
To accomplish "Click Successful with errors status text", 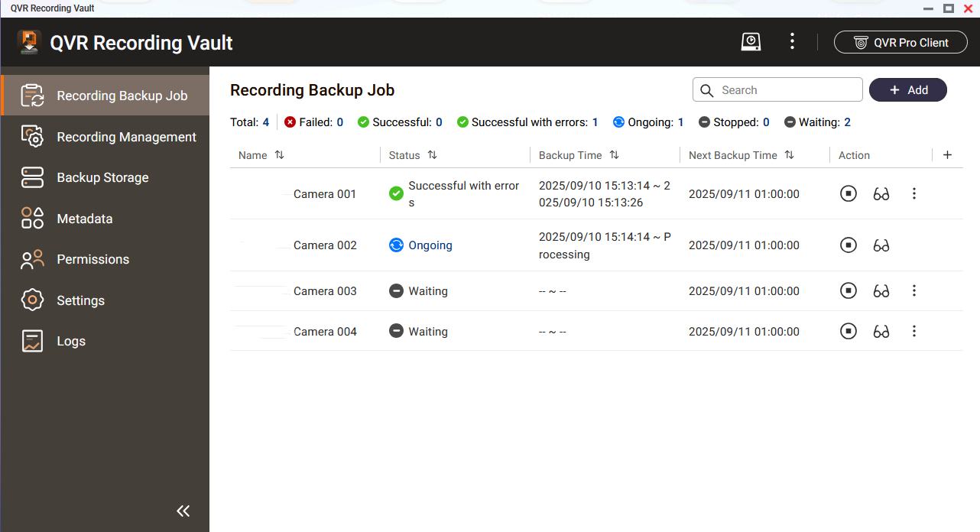I will coord(463,194).
